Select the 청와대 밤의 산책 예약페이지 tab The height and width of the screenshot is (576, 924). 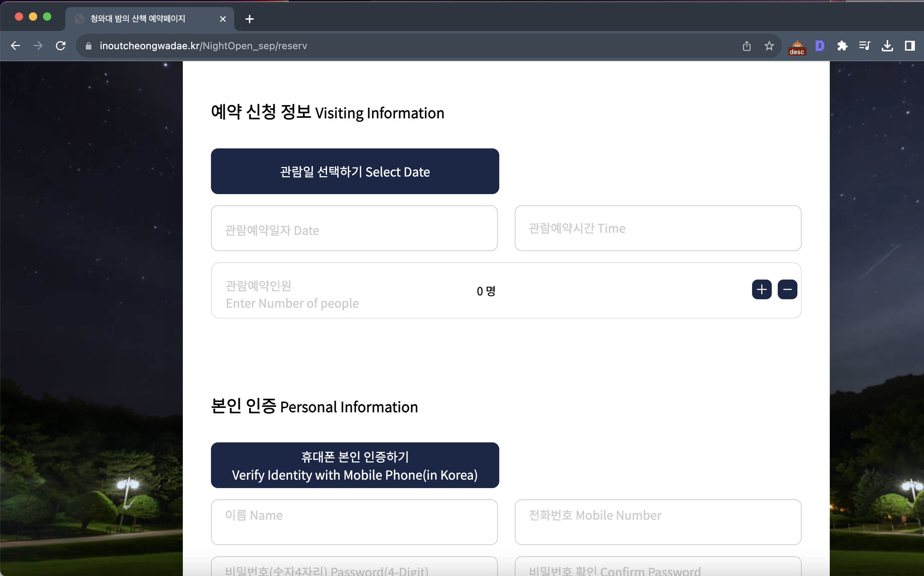point(148,19)
